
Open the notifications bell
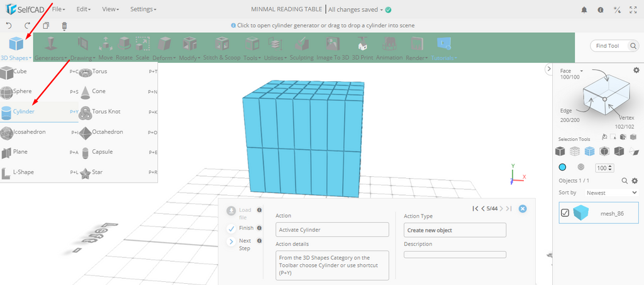584,9
